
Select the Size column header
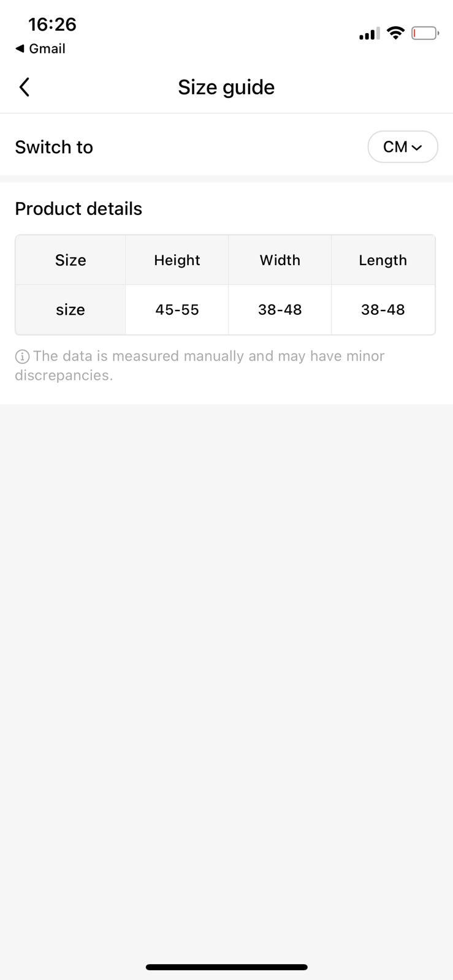click(x=70, y=260)
